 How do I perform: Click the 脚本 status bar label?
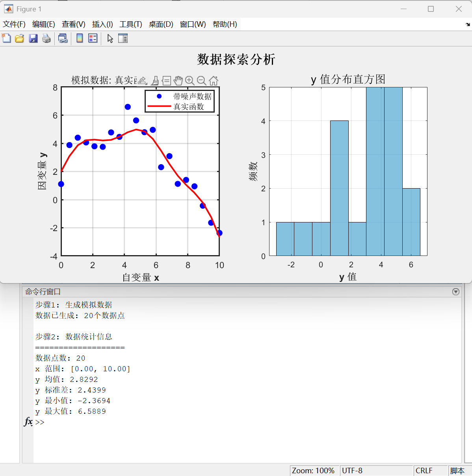(x=457, y=470)
